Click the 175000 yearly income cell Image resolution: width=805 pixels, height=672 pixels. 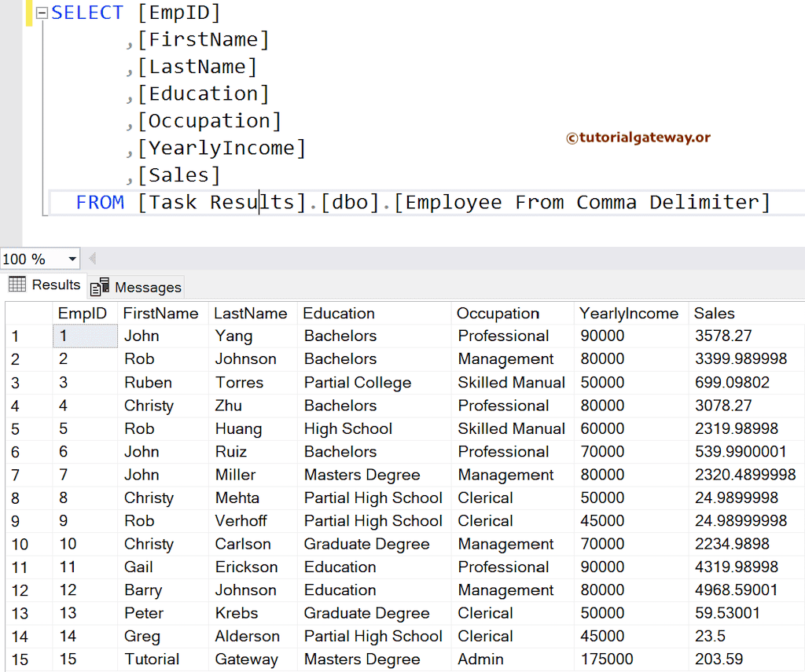631,659
